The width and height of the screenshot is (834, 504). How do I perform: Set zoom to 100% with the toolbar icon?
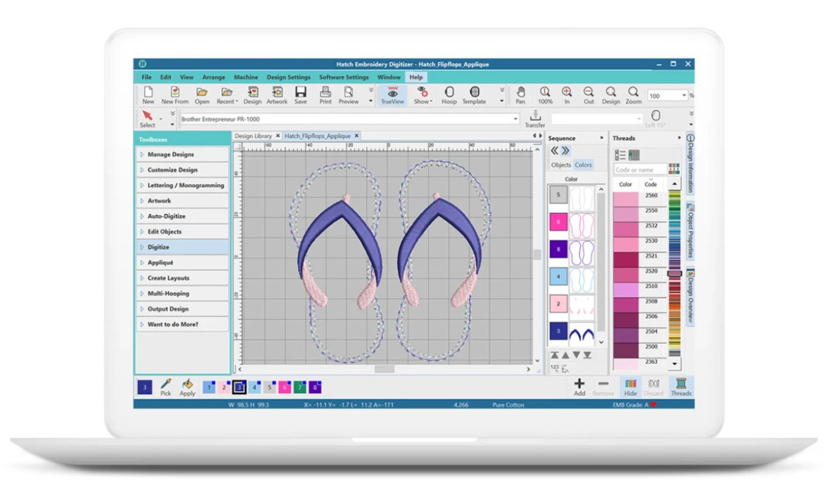[x=545, y=94]
